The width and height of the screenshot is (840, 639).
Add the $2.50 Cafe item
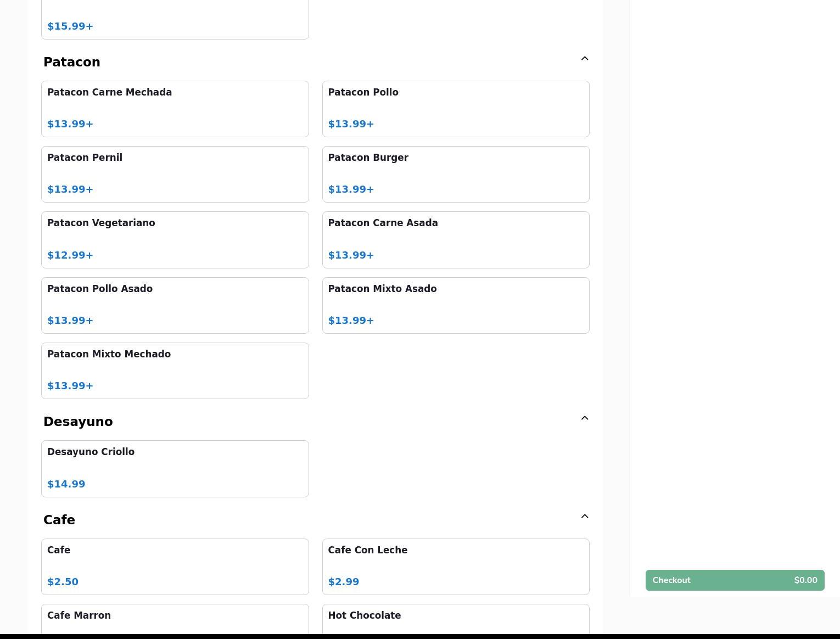point(175,567)
